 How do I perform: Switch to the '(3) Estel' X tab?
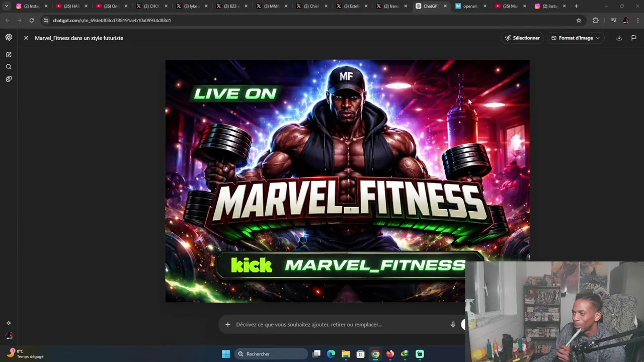351,6
